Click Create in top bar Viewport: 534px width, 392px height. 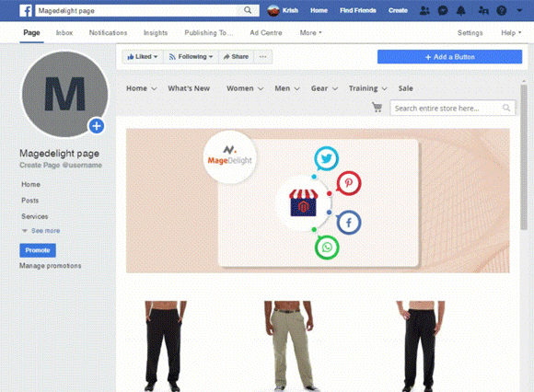point(398,10)
